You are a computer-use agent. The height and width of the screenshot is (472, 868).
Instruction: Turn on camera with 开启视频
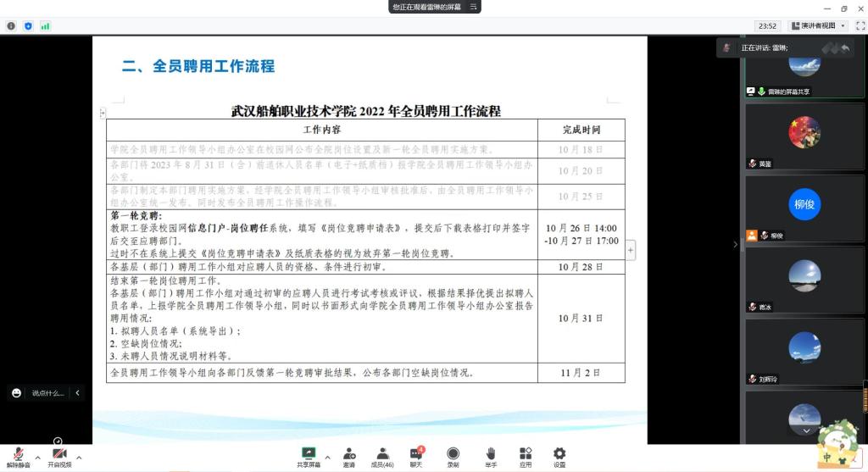58,456
